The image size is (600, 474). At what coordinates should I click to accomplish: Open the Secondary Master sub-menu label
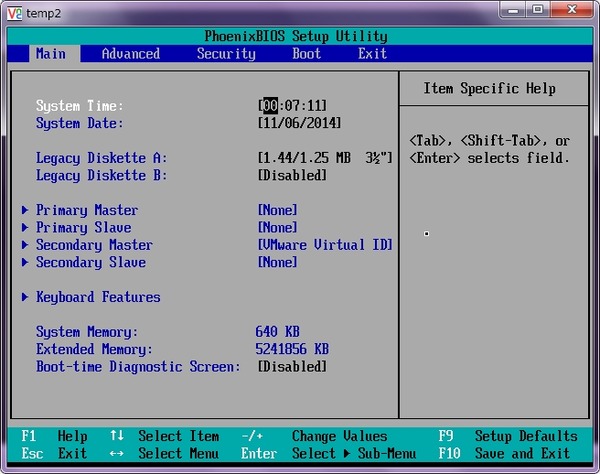click(x=94, y=245)
